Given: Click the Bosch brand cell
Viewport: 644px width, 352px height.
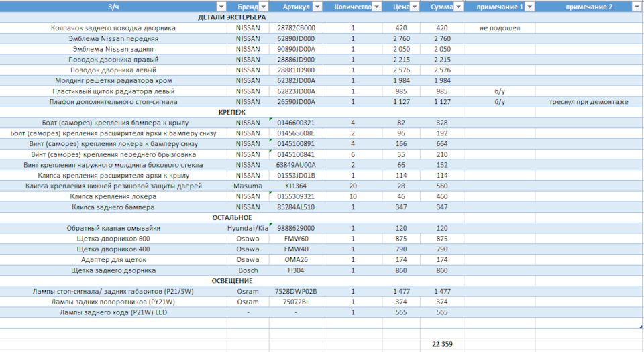Looking at the screenshot, I should (x=248, y=270).
